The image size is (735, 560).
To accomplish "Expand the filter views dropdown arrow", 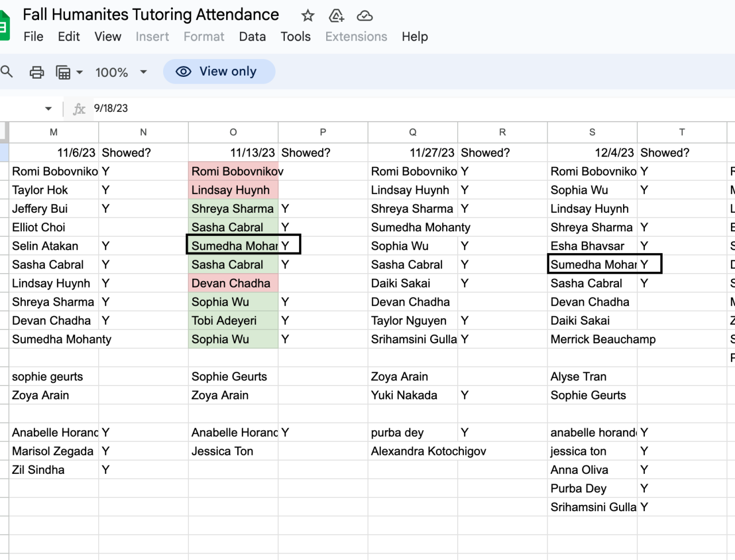I will 80,72.
